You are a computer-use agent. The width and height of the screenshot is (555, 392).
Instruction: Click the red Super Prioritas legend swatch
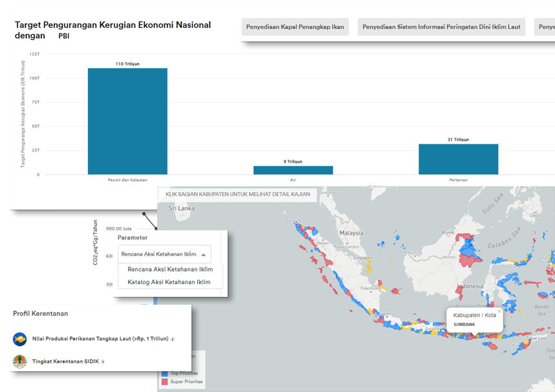pyautogui.click(x=164, y=382)
